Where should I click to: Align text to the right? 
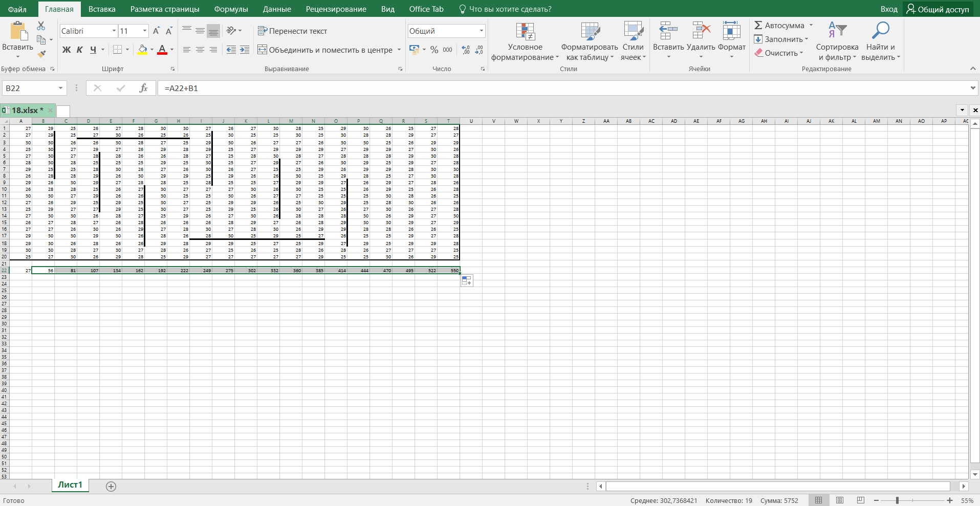213,50
